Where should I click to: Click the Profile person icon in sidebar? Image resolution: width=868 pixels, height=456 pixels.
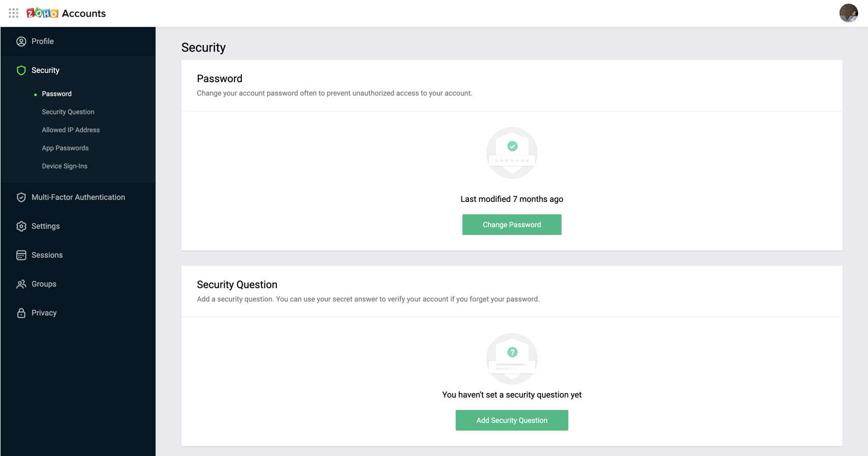(x=21, y=41)
